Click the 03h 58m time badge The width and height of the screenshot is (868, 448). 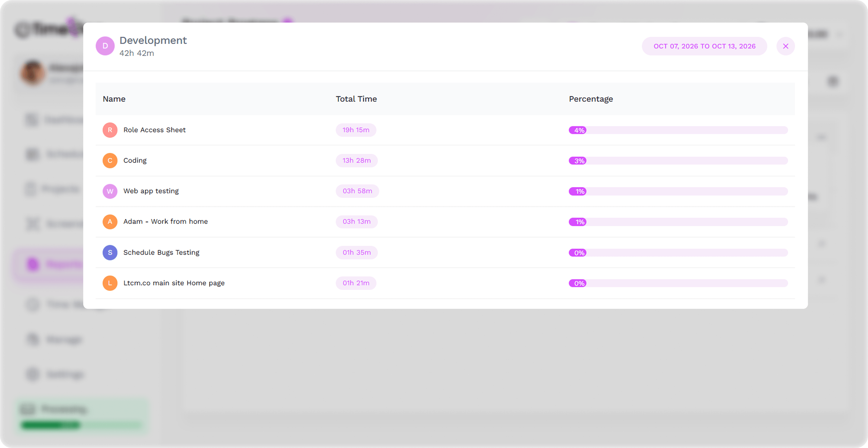357,191
